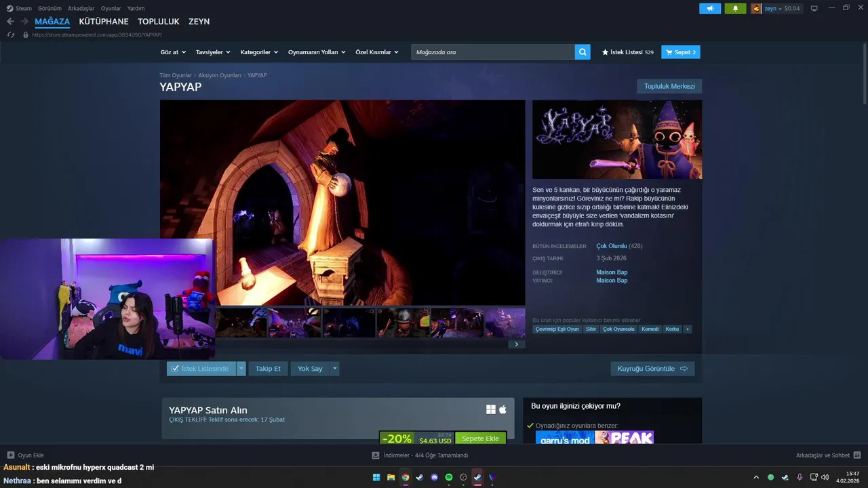Click the Topluluk Merkezi button

669,86
